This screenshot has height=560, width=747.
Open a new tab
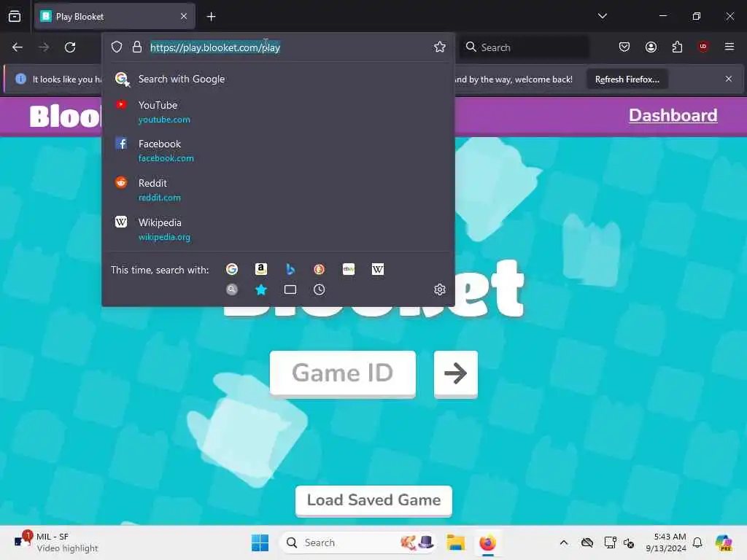coord(211,16)
